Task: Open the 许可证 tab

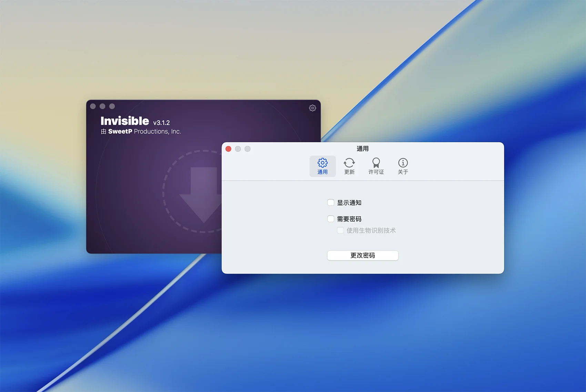Action: [x=376, y=166]
